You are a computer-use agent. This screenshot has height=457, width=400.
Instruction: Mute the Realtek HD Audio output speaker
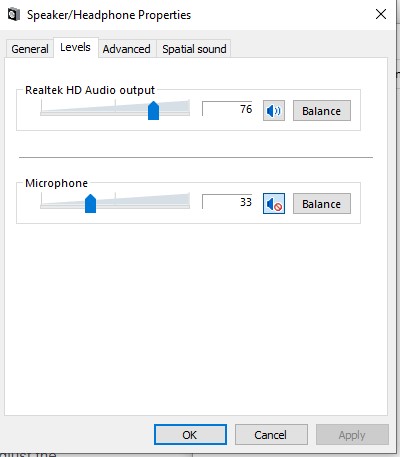274,110
